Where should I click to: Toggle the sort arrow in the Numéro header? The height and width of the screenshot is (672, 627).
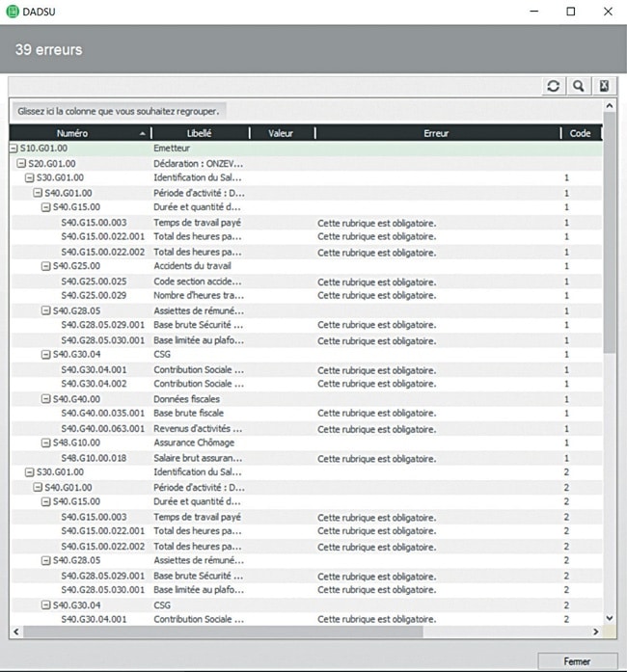143,134
